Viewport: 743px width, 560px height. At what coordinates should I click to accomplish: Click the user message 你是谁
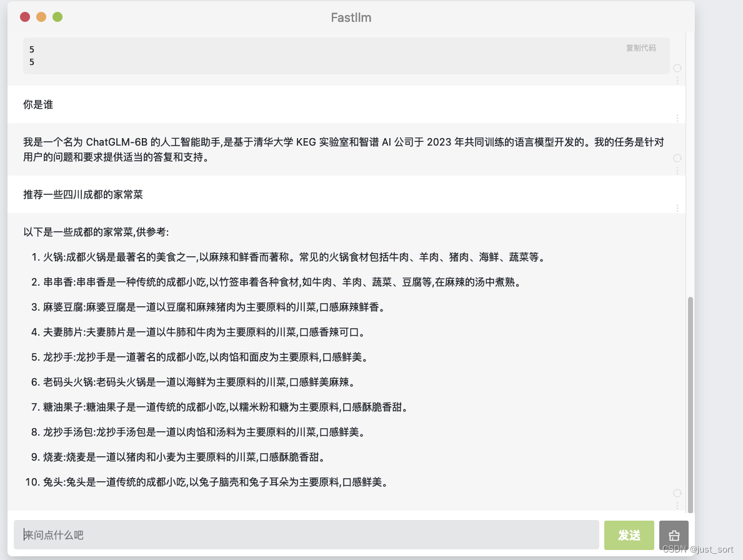point(38,105)
